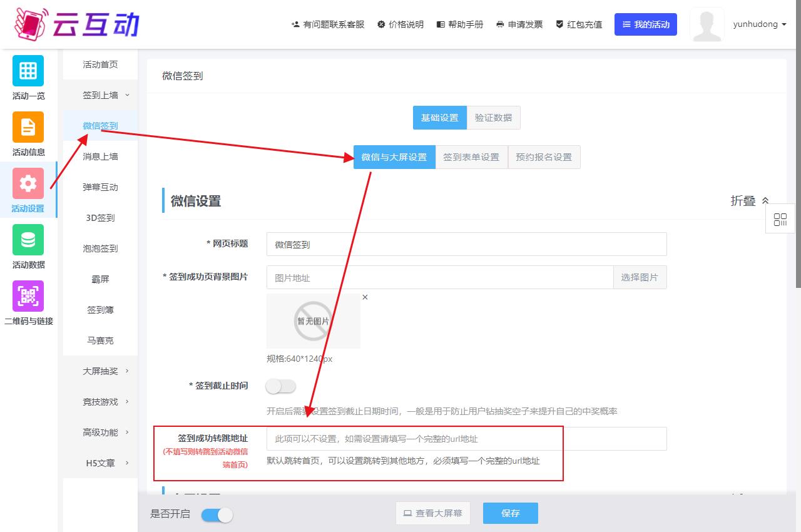Click the 云互动 logo
This screenshot has width=801, height=532.
pyautogui.click(x=76, y=24)
